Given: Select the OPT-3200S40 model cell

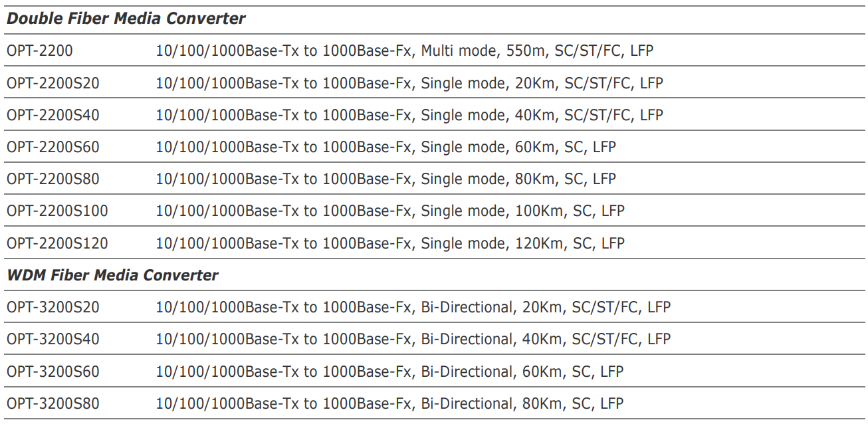Looking at the screenshot, I should point(53,340).
